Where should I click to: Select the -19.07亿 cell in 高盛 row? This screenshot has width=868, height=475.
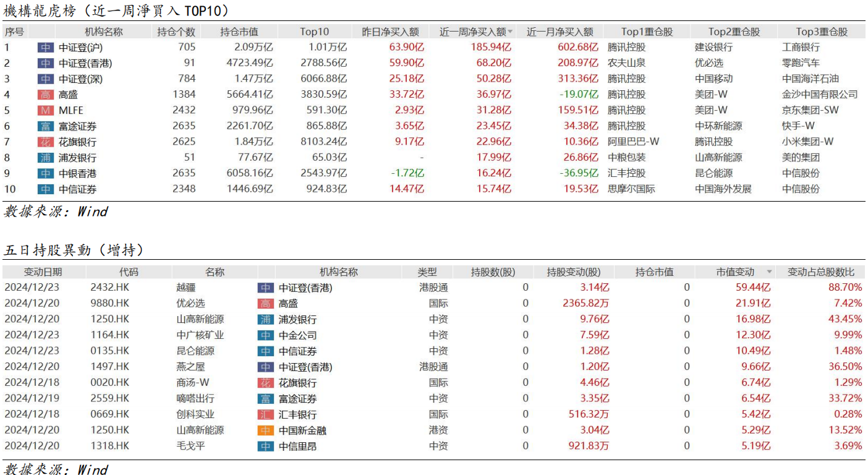580,95
